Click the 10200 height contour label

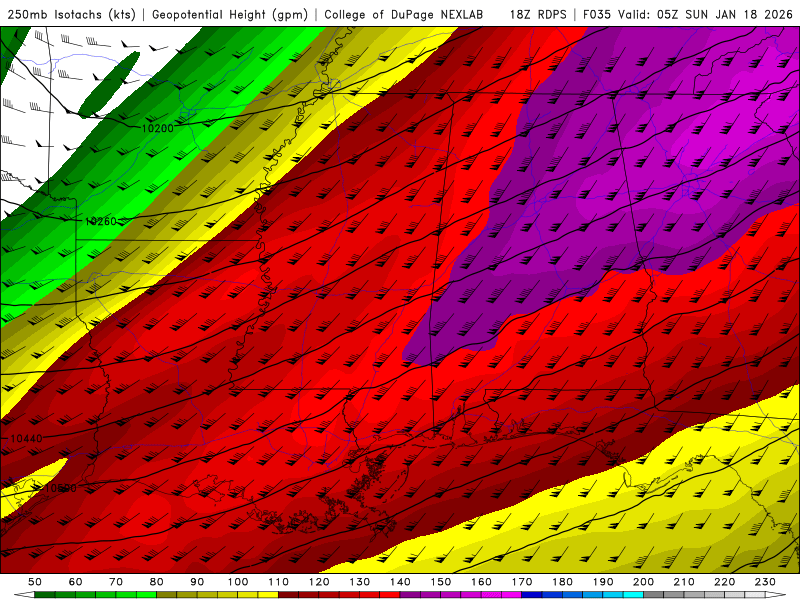coord(158,129)
